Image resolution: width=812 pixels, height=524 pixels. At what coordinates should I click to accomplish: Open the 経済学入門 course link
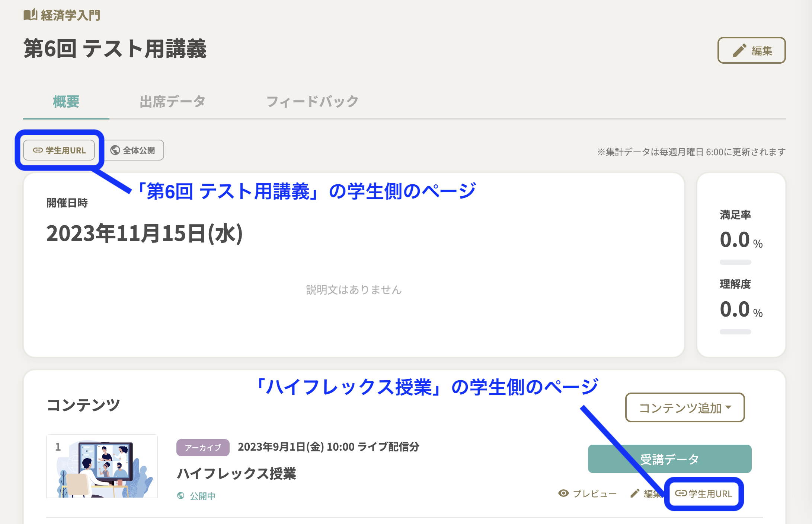70,15
